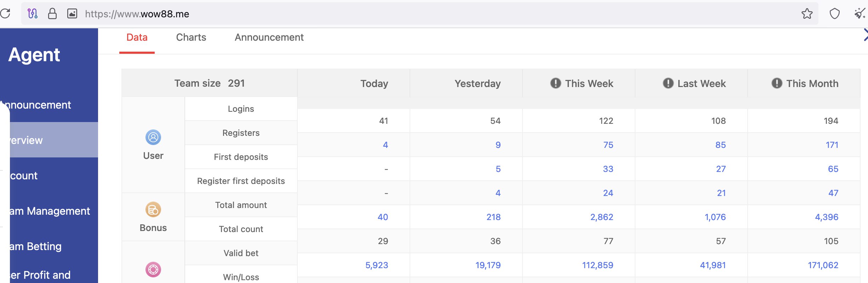Click the info icon beside Last Week
The height and width of the screenshot is (283, 868).
(x=668, y=83)
